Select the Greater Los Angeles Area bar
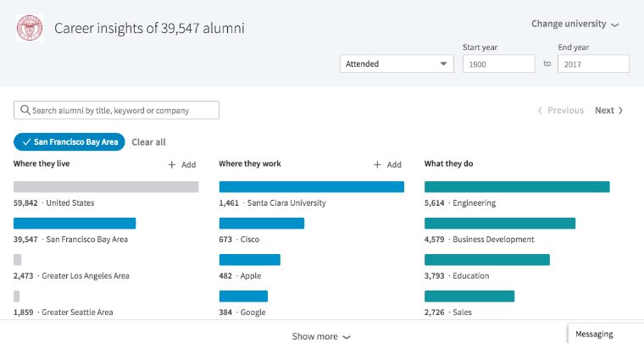The image size is (644, 343). tap(18, 260)
